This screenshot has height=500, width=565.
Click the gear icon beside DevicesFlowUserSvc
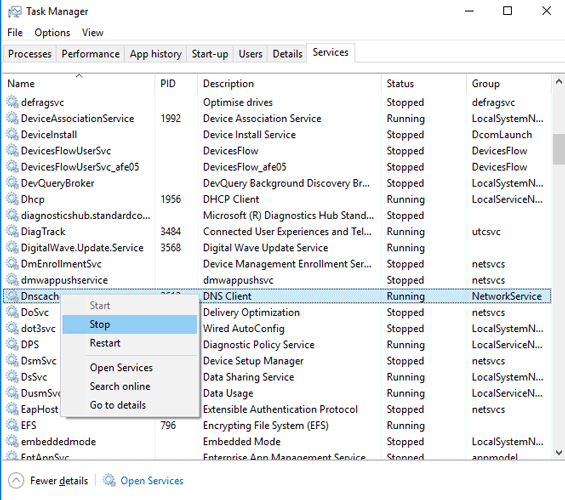tap(12, 151)
